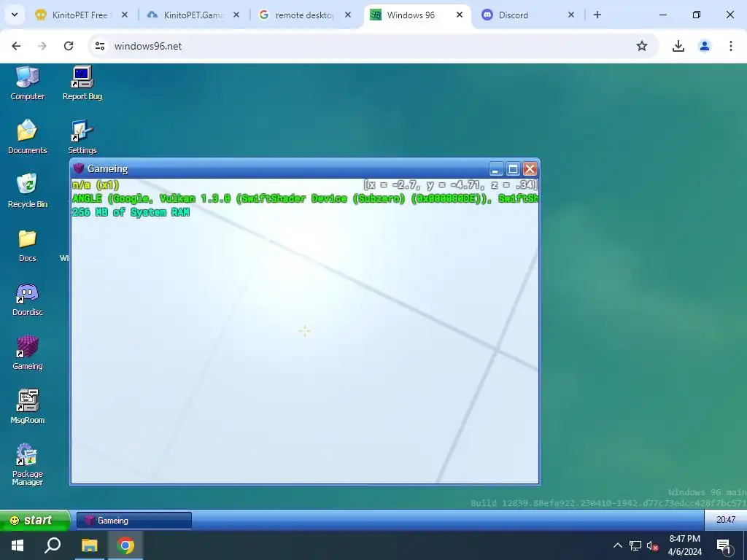
Task: Open the Chrome profile menu
Action: point(704,46)
